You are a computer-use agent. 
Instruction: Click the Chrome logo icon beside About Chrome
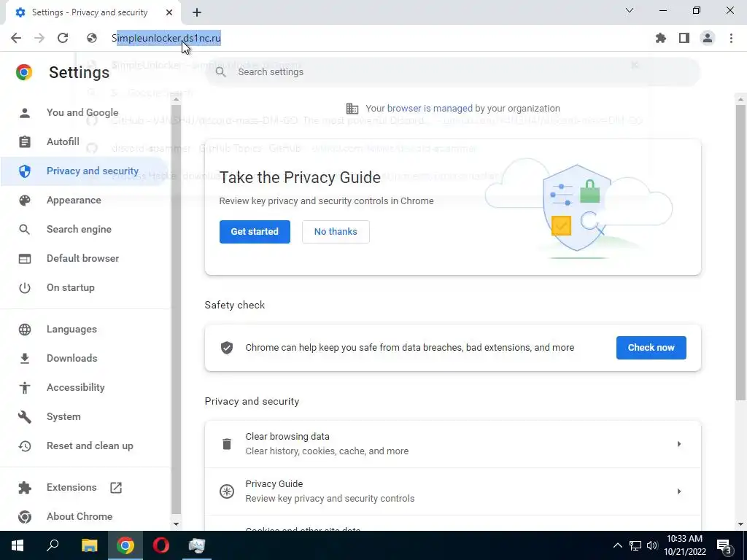coord(25,516)
